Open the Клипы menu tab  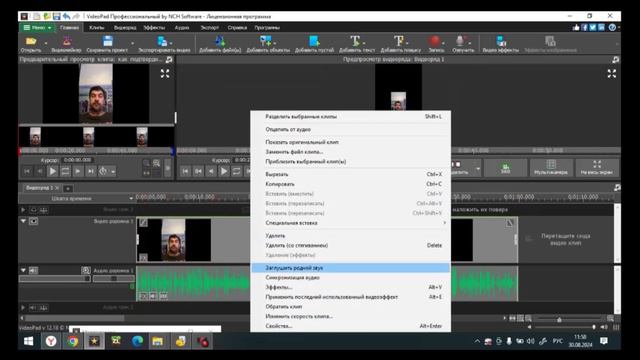tap(97, 27)
